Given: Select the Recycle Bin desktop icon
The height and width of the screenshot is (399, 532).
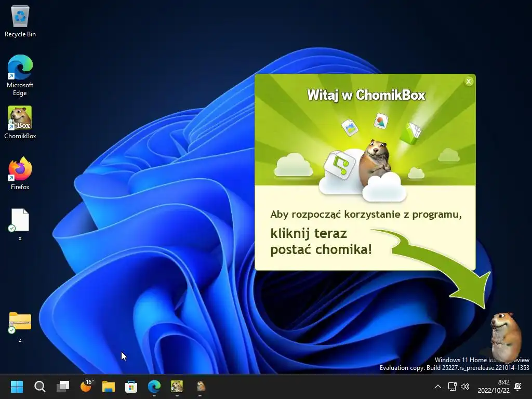Looking at the screenshot, I should click(x=20, y=21).
